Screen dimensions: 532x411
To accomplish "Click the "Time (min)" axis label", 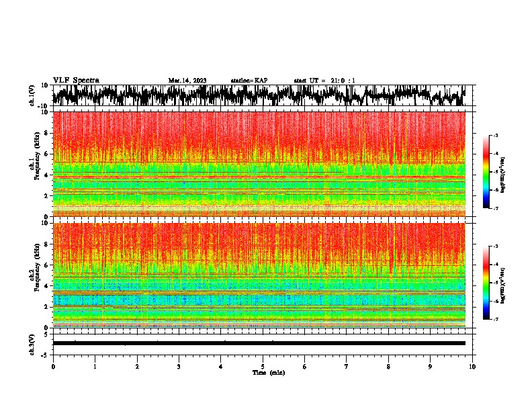I will (x=269, y=373).
